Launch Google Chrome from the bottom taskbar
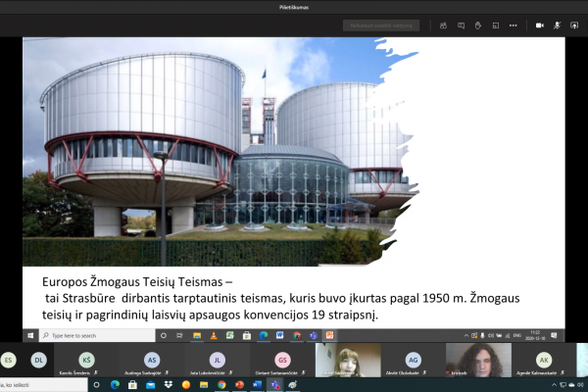The image size is (588, 392). [x=221, y=385]
